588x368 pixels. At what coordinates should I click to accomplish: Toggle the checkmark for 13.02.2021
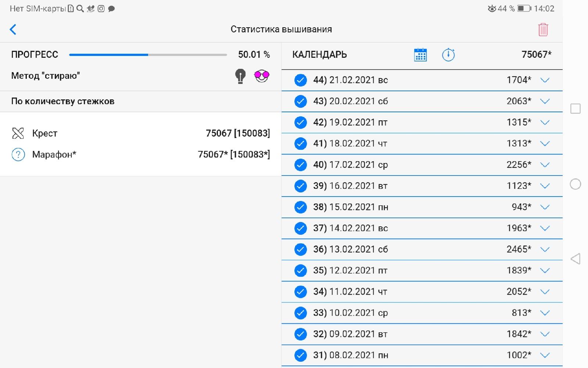[301, 250]
